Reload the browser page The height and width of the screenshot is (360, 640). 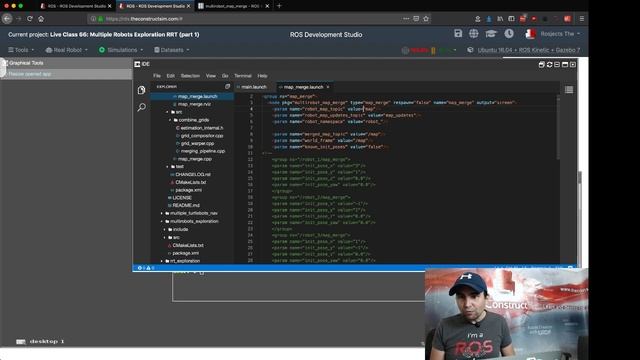click(x=30, y=19)
